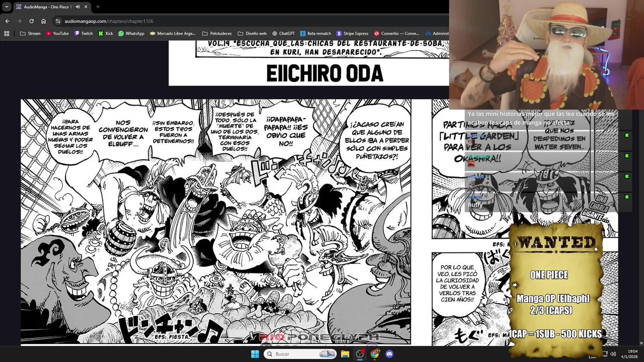Expand the Diseño web bookmark folder
The height and width of the screenshot is (362, 644).
(252, 34)
